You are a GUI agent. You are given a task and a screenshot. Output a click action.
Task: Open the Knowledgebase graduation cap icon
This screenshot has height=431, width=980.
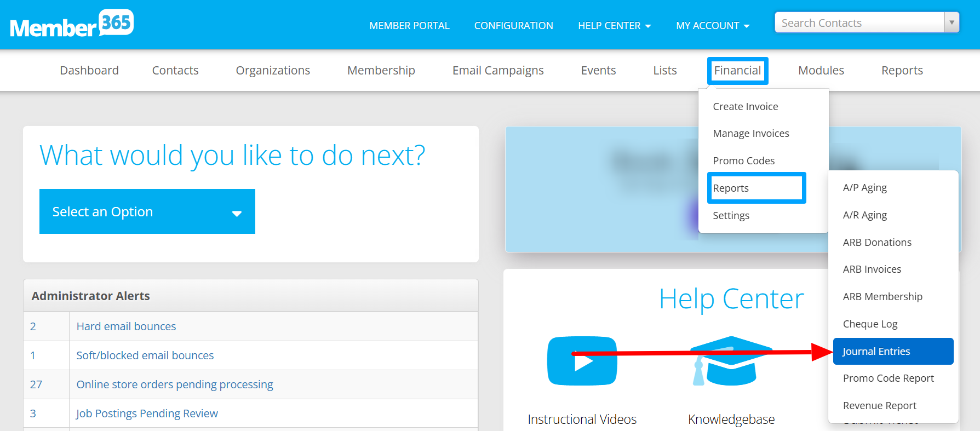731,361
